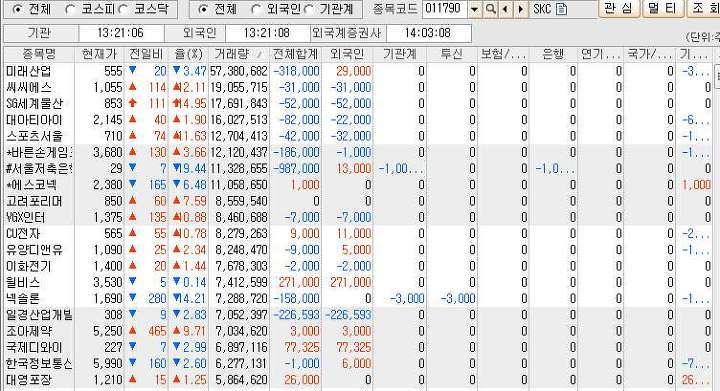Select the 조아제약 stock row
Screen dimensions: 720x391
(358, 331)
